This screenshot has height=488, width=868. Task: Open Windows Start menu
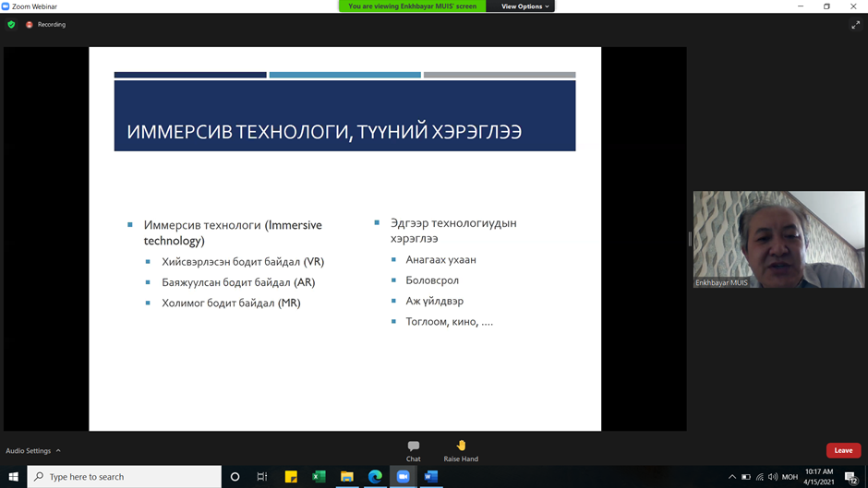pyautogui.click(x=13, y=476)
